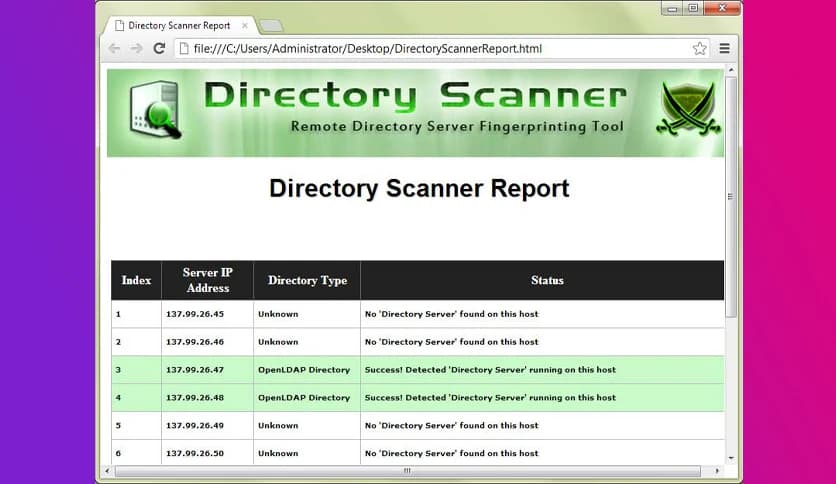The height and width of the screenshot is (484, 836).
Task: Click the vertical scrollbar thumb
Action: point(731,197)
